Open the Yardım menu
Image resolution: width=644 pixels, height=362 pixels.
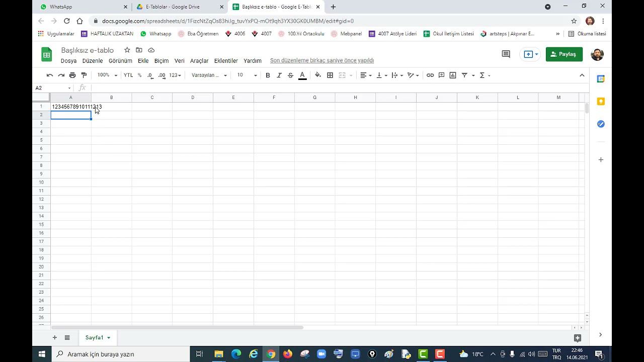253,61
